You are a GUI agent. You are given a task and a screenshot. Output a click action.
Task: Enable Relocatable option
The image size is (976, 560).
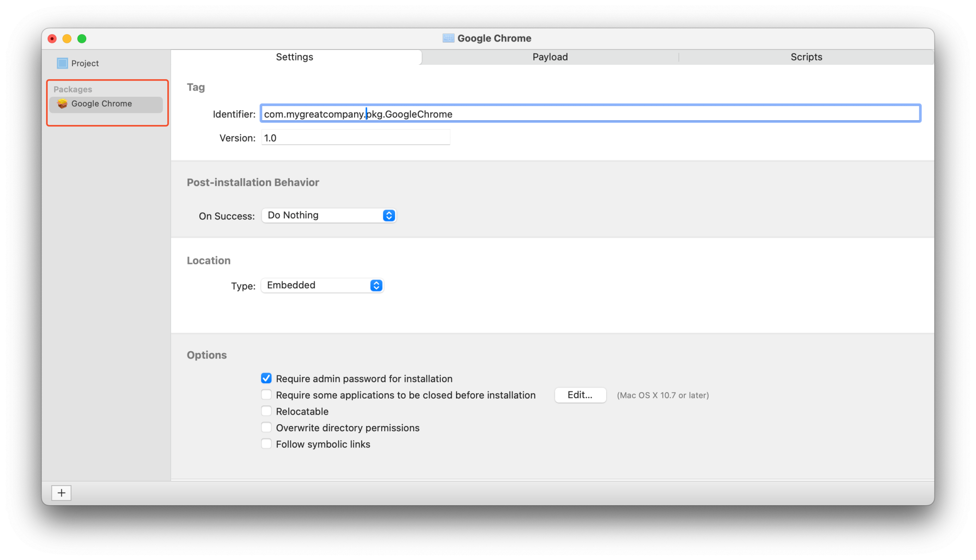(266, 411)
